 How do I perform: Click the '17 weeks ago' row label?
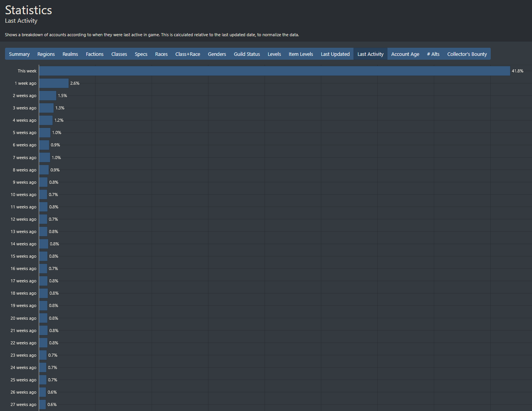24,281
